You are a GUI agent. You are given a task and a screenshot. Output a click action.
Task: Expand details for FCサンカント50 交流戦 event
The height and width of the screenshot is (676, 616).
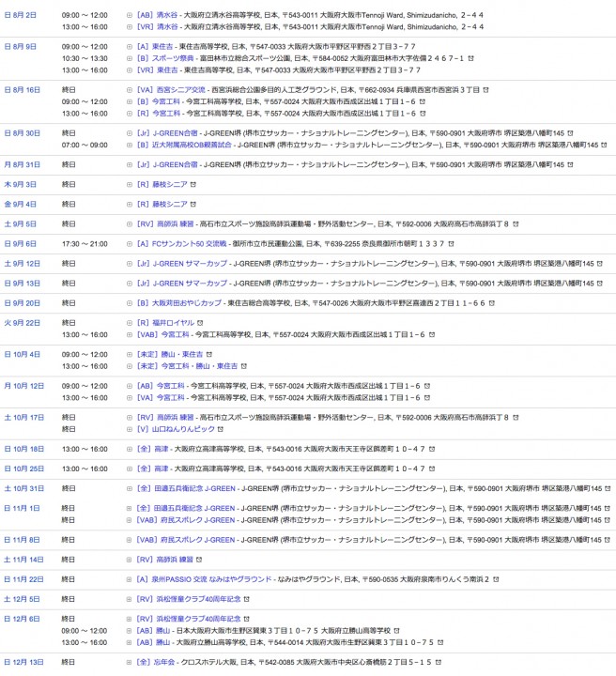click(130, 243)
